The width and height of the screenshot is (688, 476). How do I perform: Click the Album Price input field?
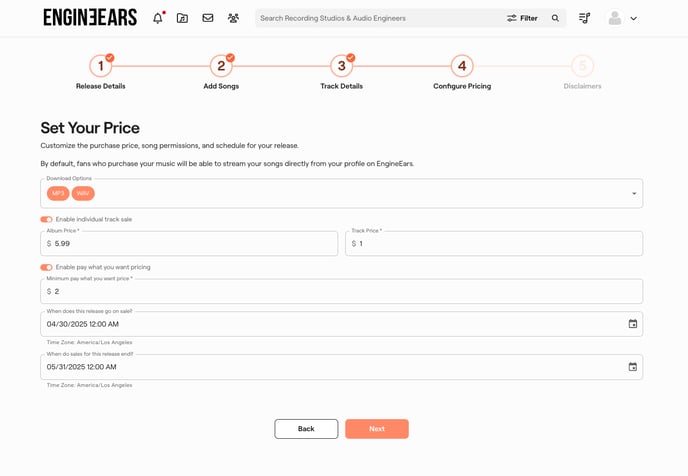190,244
